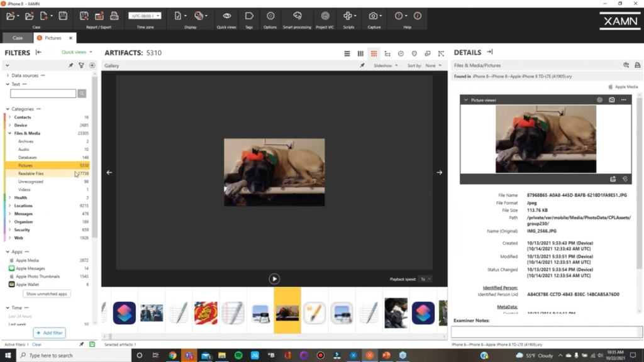Switch to the Case tab
The height and width of the screenshot is (362, 644).
[x=18, y=38]
